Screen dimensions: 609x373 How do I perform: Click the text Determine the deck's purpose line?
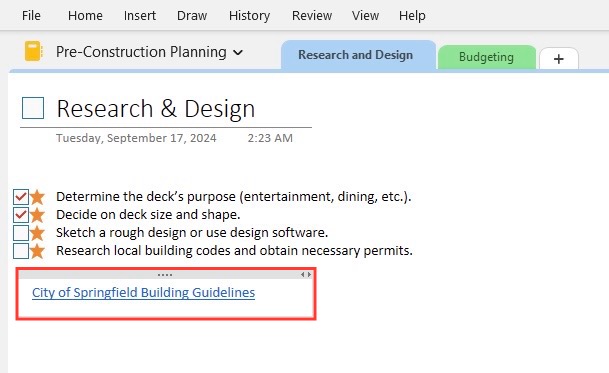pos(233,197)
